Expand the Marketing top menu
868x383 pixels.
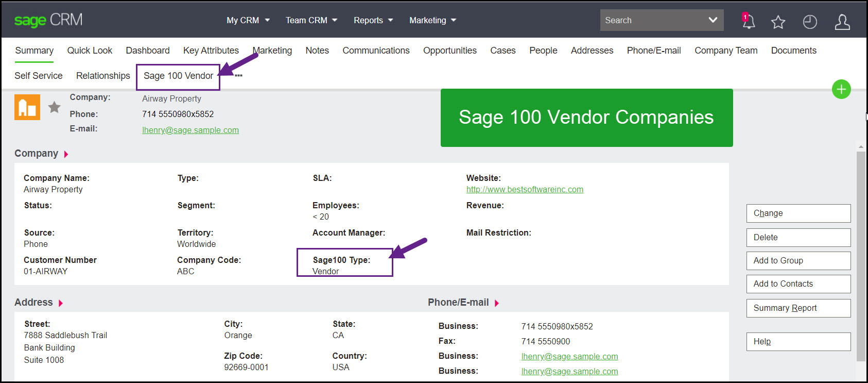coord(432,20)
